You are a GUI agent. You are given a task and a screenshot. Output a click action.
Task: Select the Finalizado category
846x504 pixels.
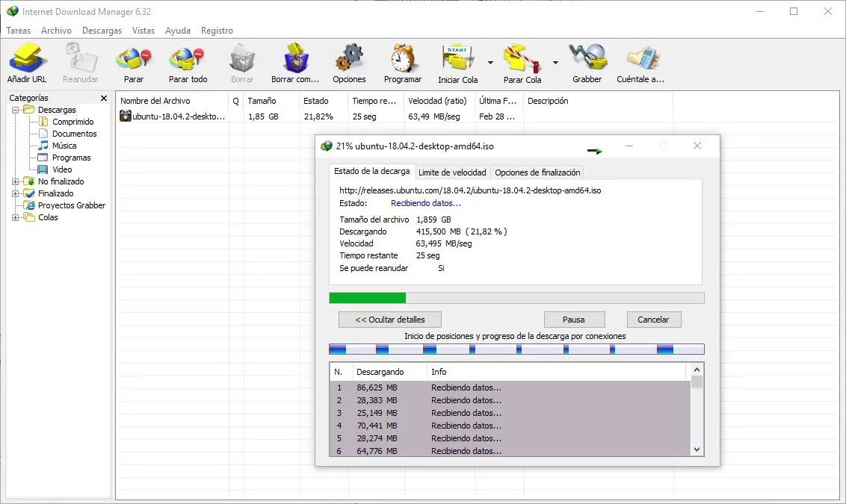(55, 193)
